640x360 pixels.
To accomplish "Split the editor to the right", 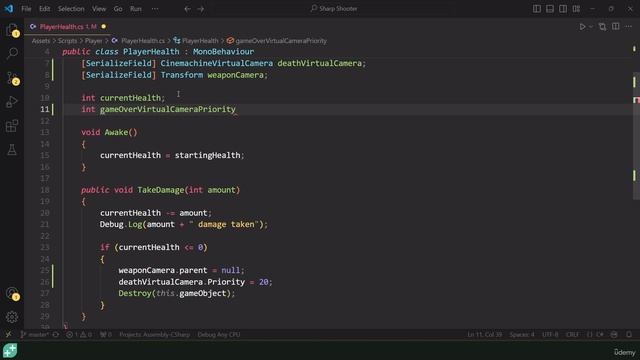I will (x=616, y=27).
